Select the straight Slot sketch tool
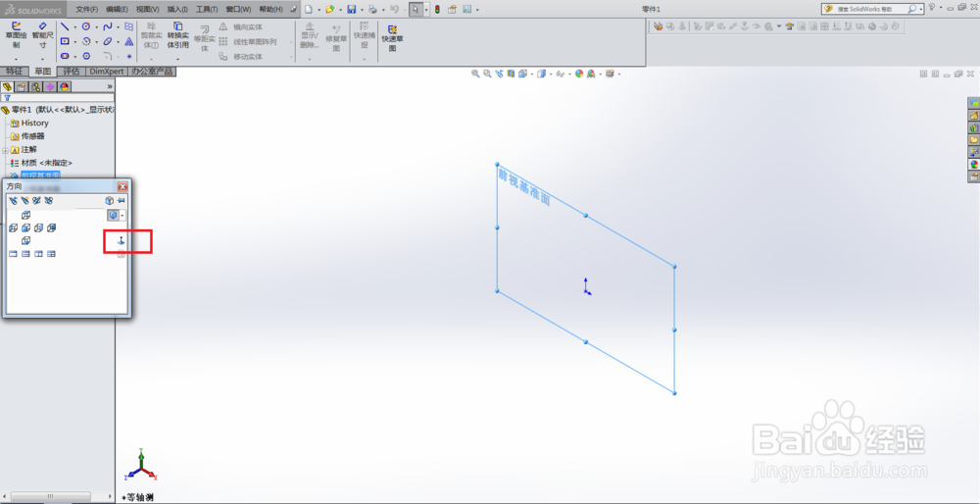This screenshot has height=504, width=980. (x=65, y=56)
